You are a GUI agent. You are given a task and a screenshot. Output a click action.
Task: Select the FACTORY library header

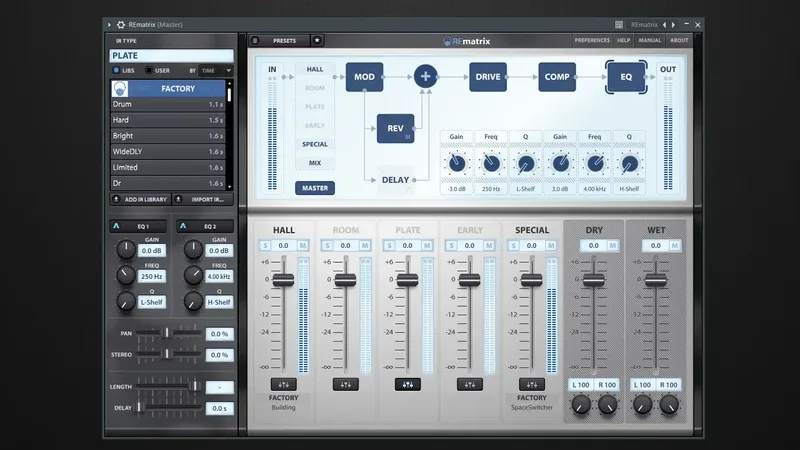pyautogui.click(x=168, y=89)
